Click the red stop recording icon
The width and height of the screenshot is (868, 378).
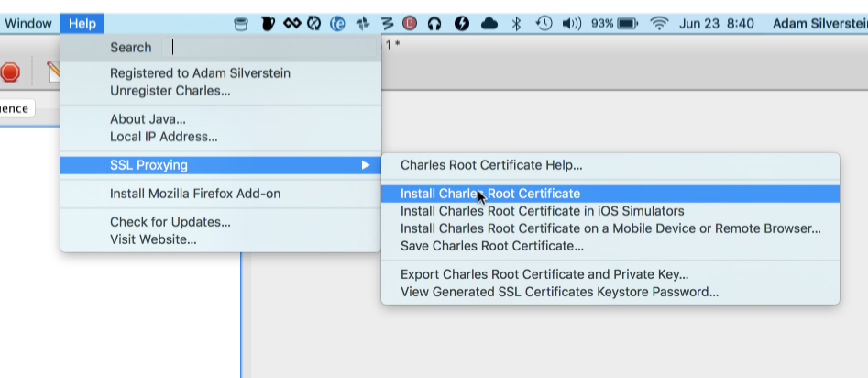point(9,72)
